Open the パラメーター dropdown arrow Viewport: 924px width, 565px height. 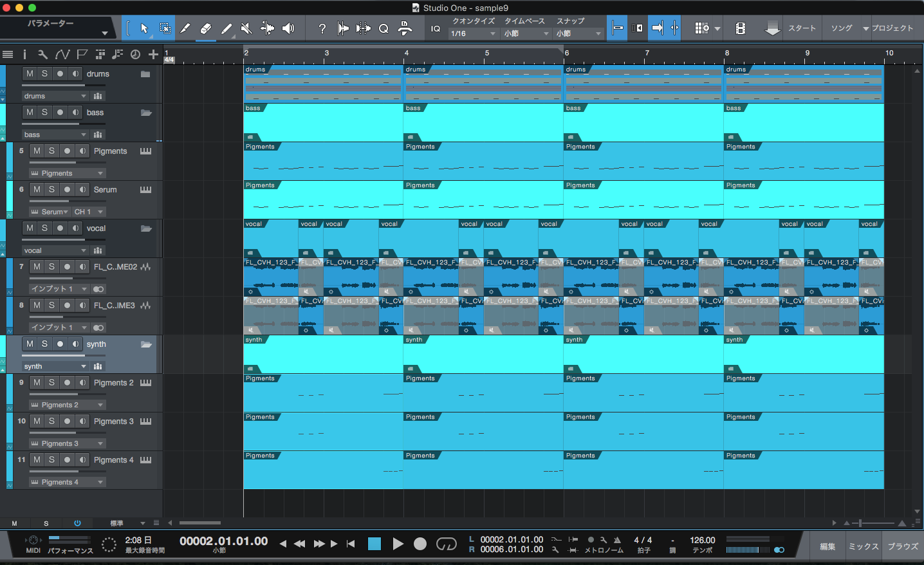click(x=104, y=33)
